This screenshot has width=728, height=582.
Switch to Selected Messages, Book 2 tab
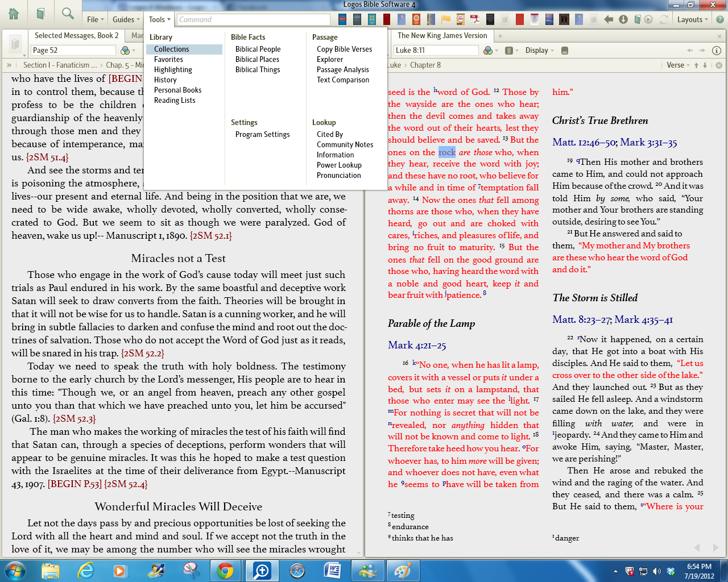(76, 36)
